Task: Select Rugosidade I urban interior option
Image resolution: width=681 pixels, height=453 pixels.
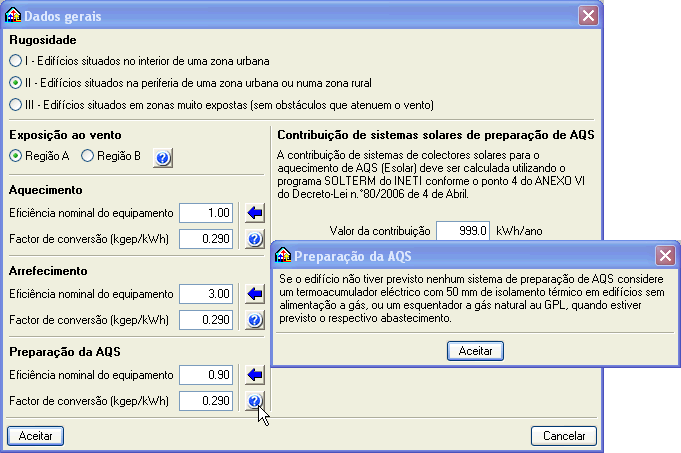Action: [x=16, y=61]
